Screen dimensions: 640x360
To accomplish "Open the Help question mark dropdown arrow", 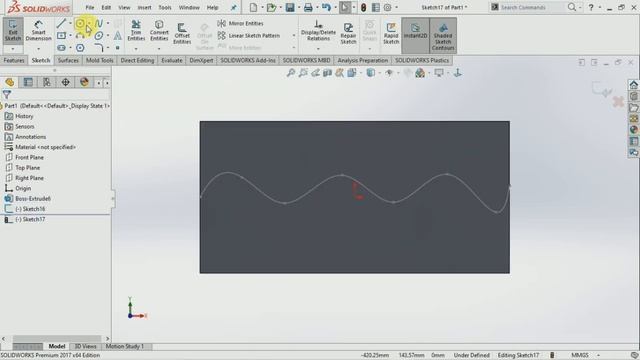I will click(x=600, y=7).
